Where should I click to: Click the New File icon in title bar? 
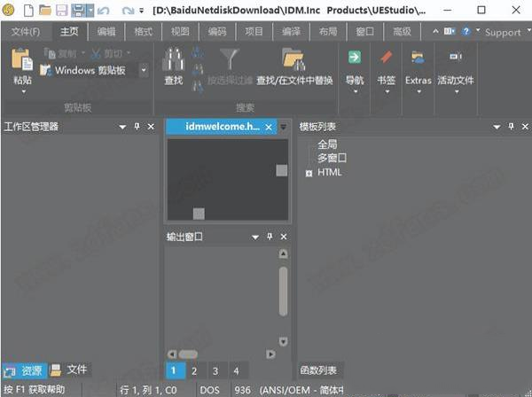[x=27, y=10]
